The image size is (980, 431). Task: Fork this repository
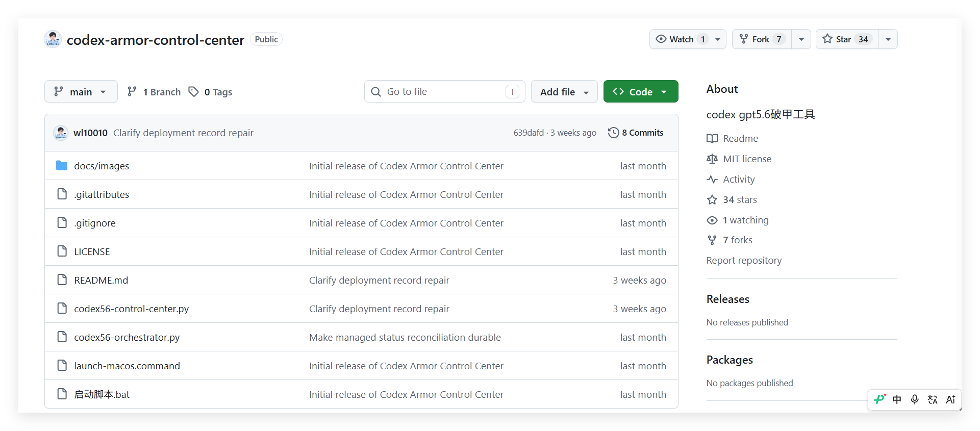(x=762, y=39)
